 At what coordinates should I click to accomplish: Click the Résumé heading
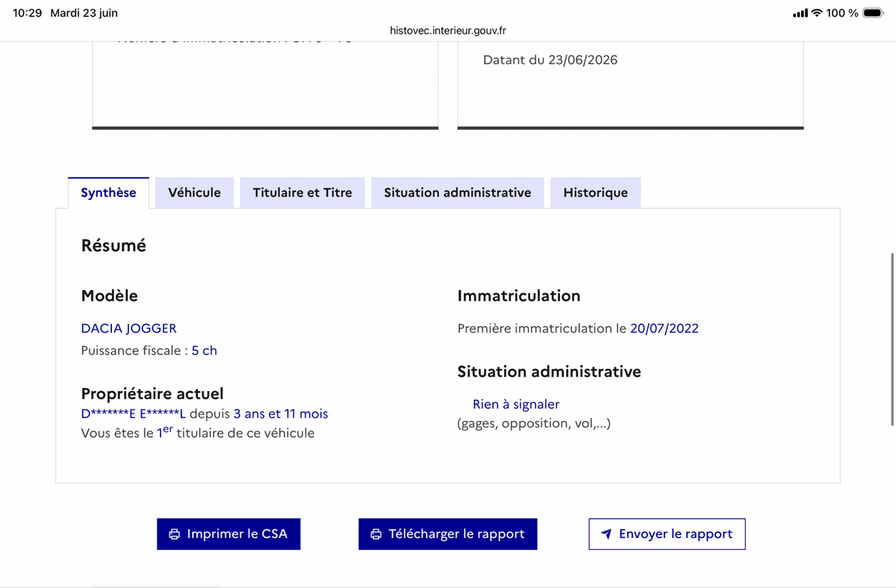coord(113,245)
